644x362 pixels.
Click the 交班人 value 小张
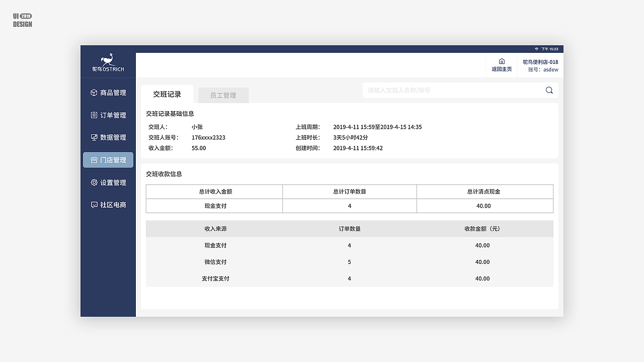(x=197, y=127)
